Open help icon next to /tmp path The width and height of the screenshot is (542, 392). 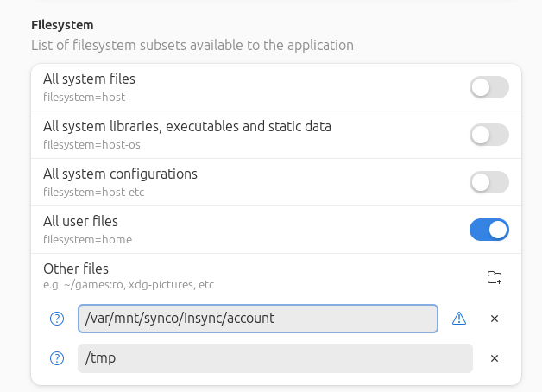pos(58,358)
